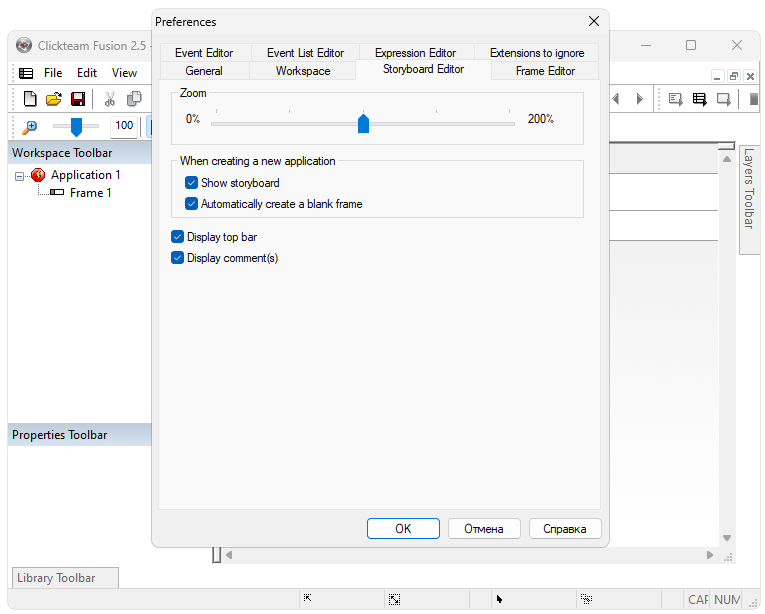Click the Cut scissors icon
Screen dimensions: 765x614
(x=110, y=99)
